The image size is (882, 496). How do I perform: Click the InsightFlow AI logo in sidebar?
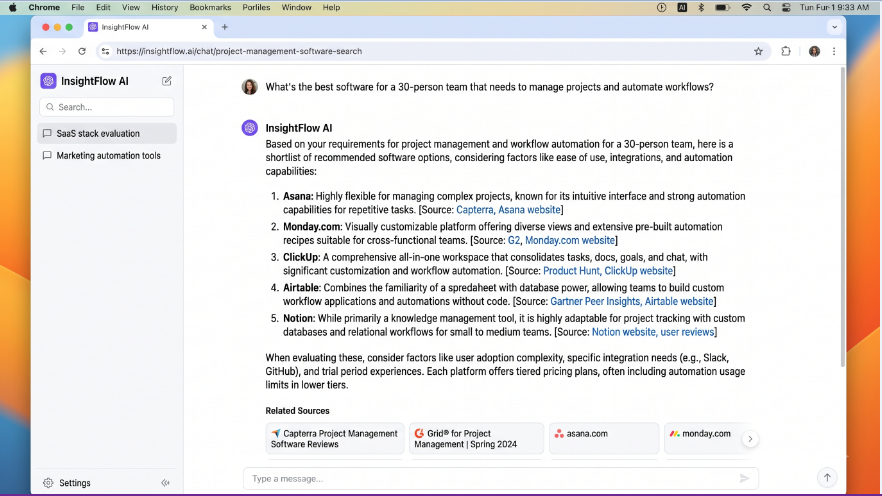48,81
